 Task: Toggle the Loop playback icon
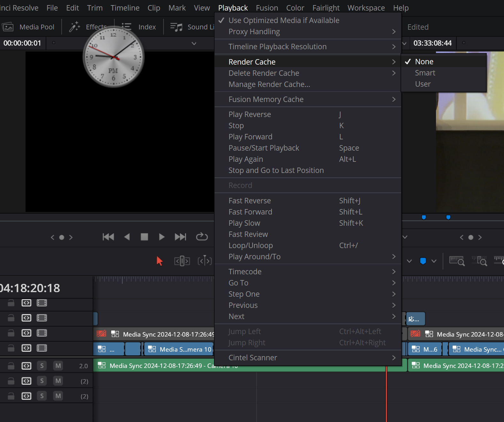202,237
